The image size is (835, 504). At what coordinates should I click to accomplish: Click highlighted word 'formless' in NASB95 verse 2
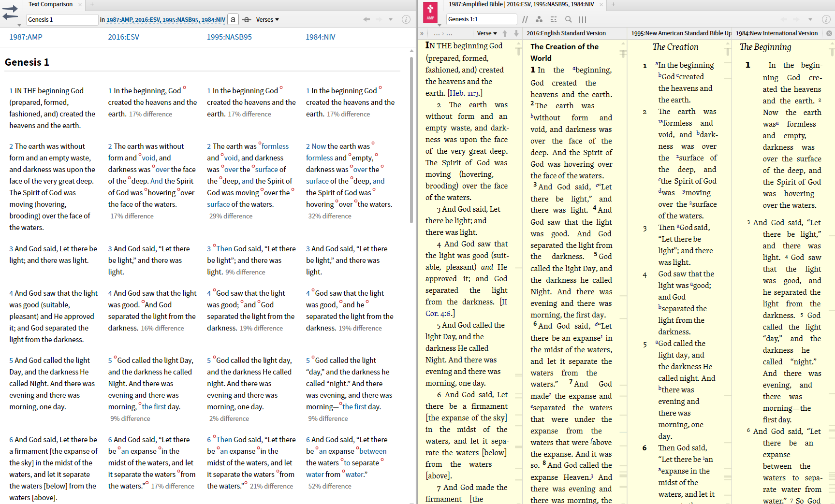[x=275, y=146]
